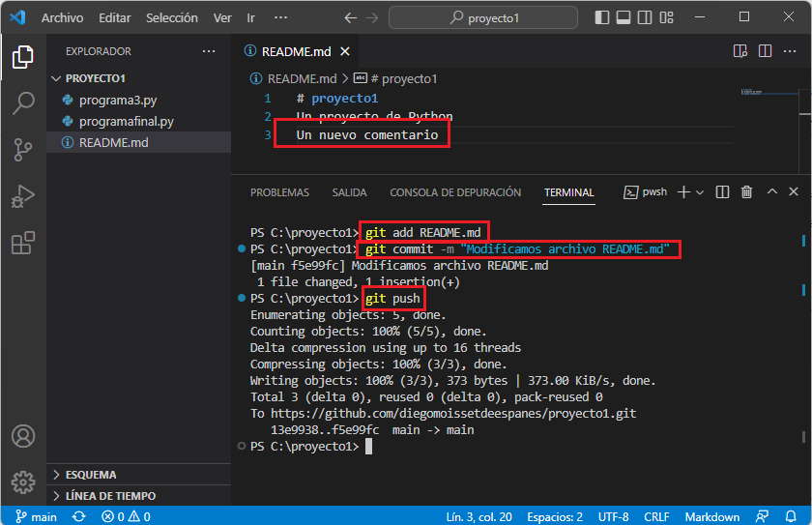Viewport: 812px width, 525px height.
Task: Click the terminal prompt input line
Action: point(368,447)
